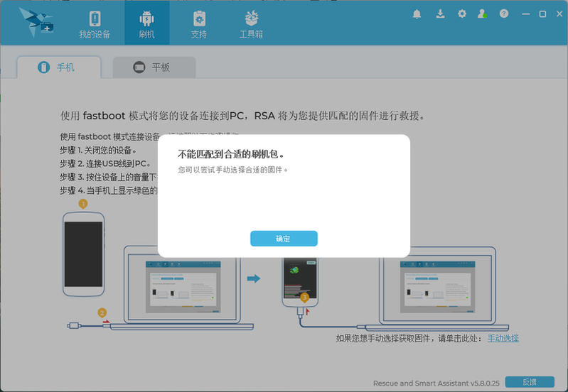This screenshot has width=568, height=392.
Task: Open the help question mark icon
Action: point(504,13)
